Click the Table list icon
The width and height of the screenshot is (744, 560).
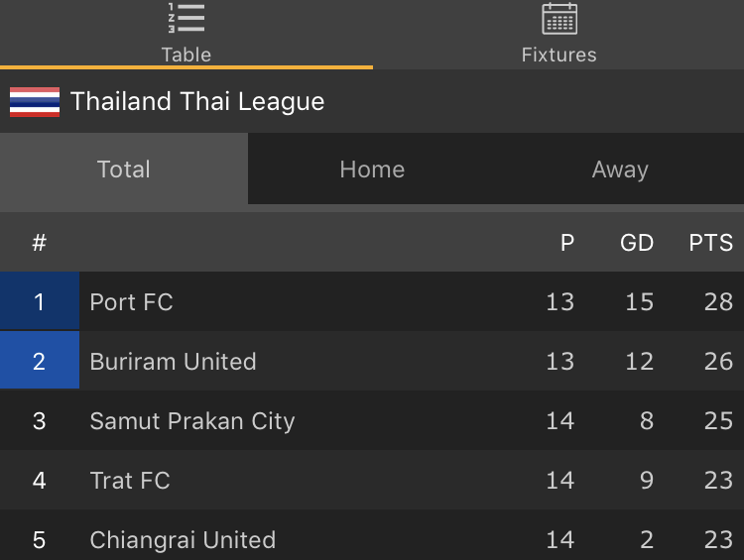point(186,19)
